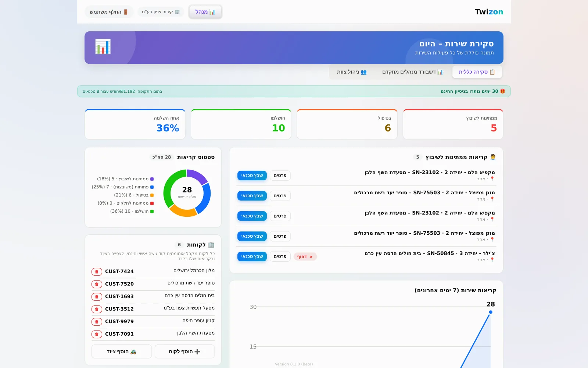Open פרטים for the צ'ילר SN-50845 call
The height and width of the screenshot is (368, 588).
[x=280, y=256]
